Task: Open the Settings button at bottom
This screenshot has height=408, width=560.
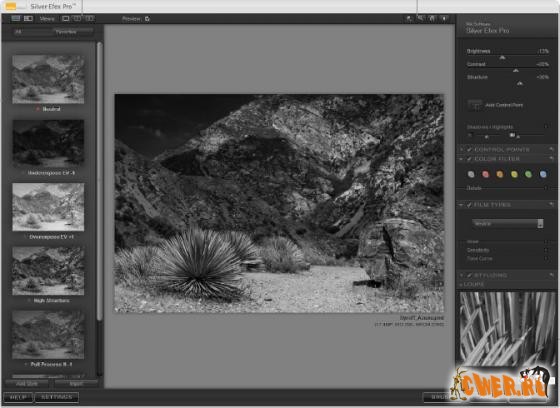Action: point(56,397)
